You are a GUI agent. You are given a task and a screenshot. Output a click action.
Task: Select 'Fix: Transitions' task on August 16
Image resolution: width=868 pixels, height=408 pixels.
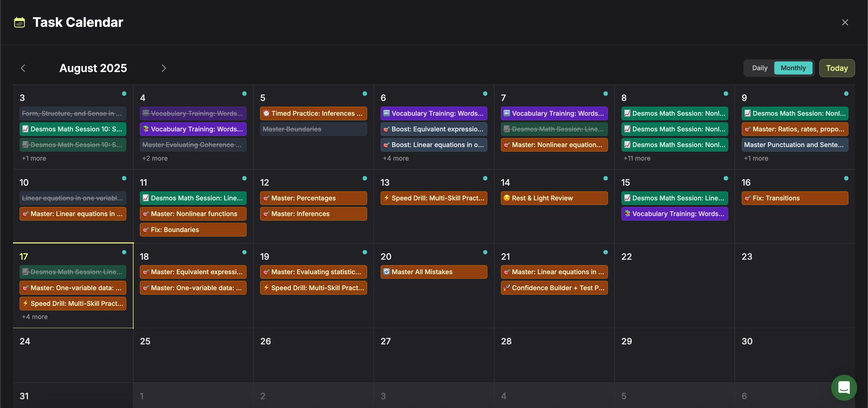click(795, 198)
